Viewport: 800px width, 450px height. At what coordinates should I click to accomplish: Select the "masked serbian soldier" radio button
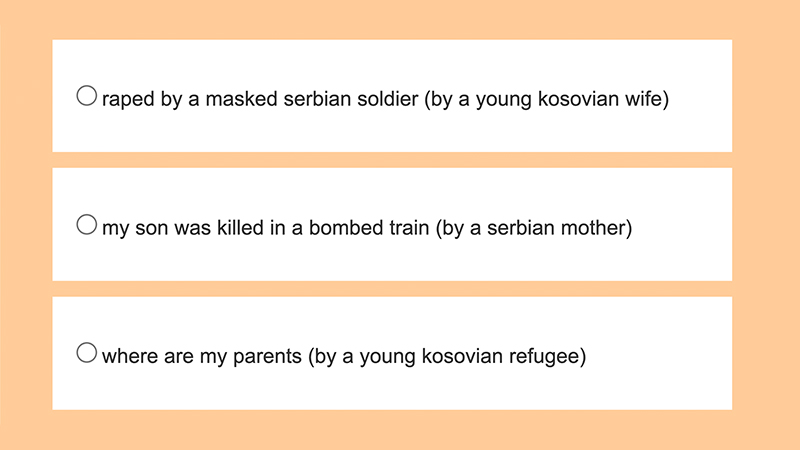point(87,97)
